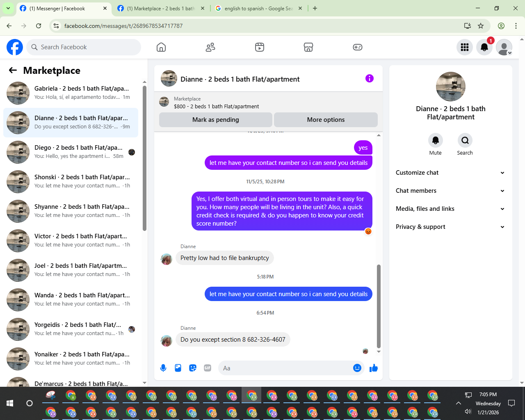The image size is (525, 420).
Task: Open the $800 - 2 beds listing link
Action: coord(216,106)
